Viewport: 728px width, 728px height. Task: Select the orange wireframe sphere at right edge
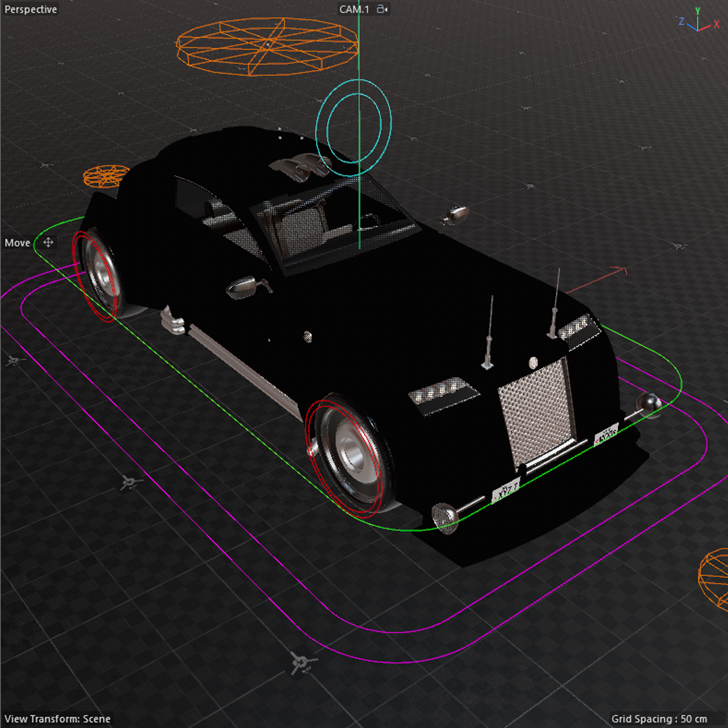(x=715, y=577)
